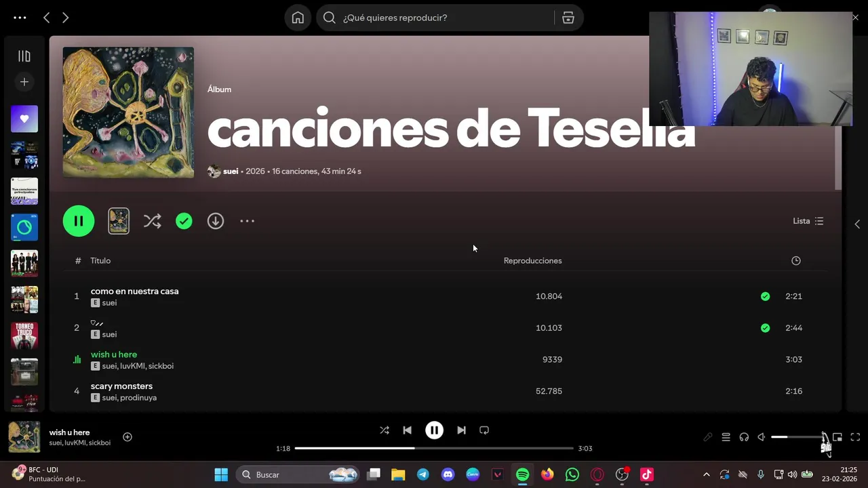Seek using the song progress bar

[434, 448]
